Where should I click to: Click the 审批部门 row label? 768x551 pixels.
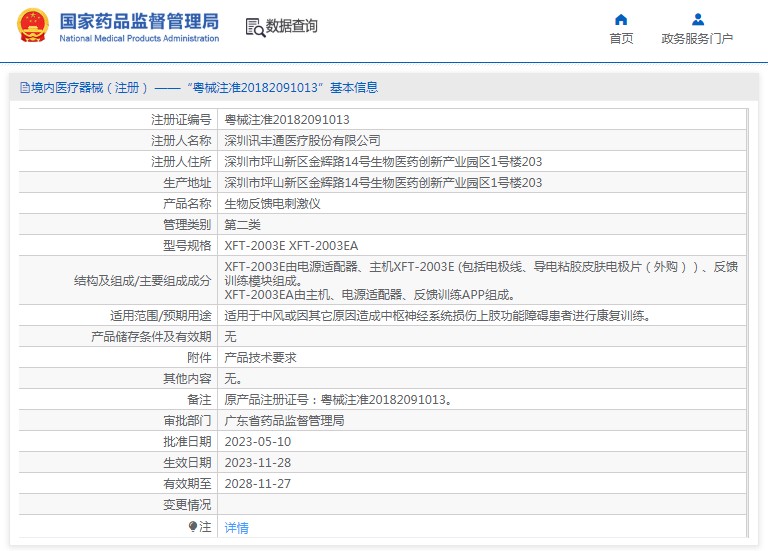[187, 421]
